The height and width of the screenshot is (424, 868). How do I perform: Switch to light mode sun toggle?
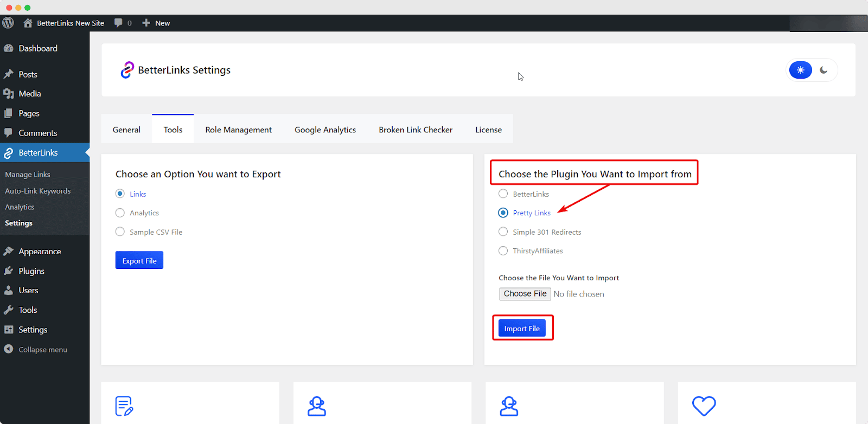(801, 70)
